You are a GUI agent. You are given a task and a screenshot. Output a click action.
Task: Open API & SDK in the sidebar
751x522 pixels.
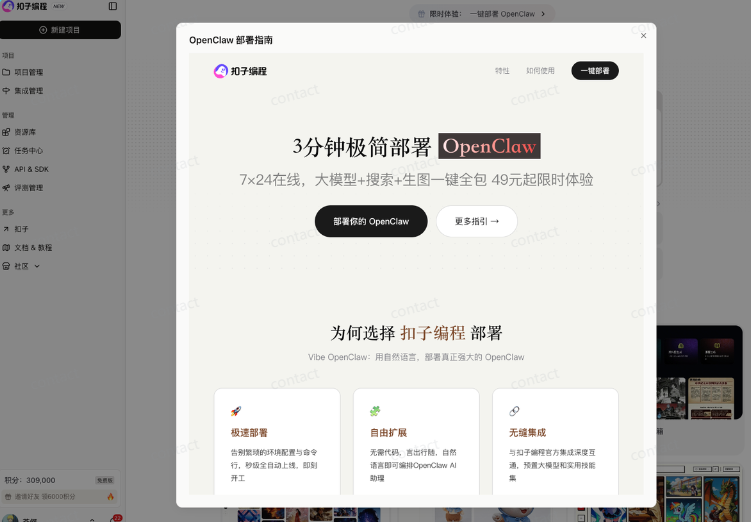(30, 169)
